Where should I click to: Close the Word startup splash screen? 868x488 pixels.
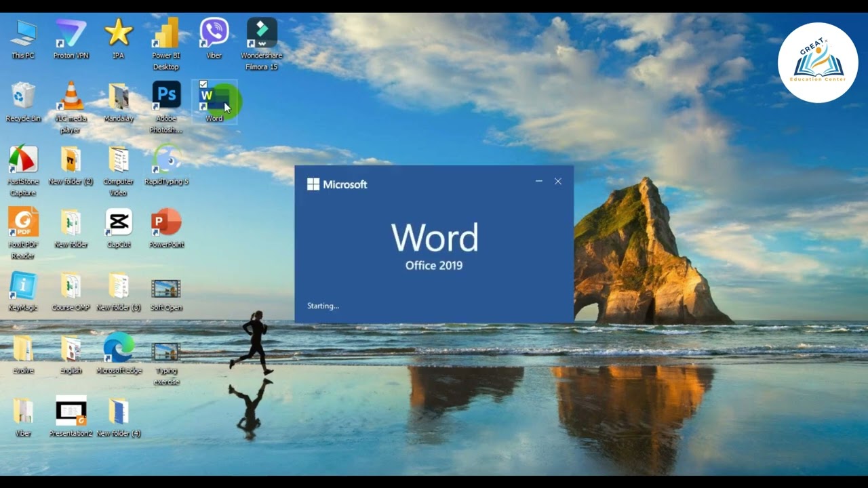click(558, 181)
